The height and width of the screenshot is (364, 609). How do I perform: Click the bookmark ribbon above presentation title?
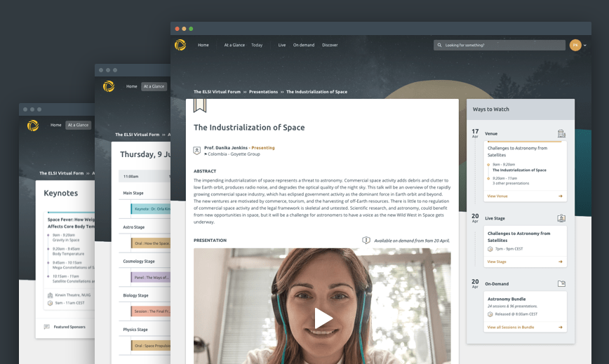200,105
